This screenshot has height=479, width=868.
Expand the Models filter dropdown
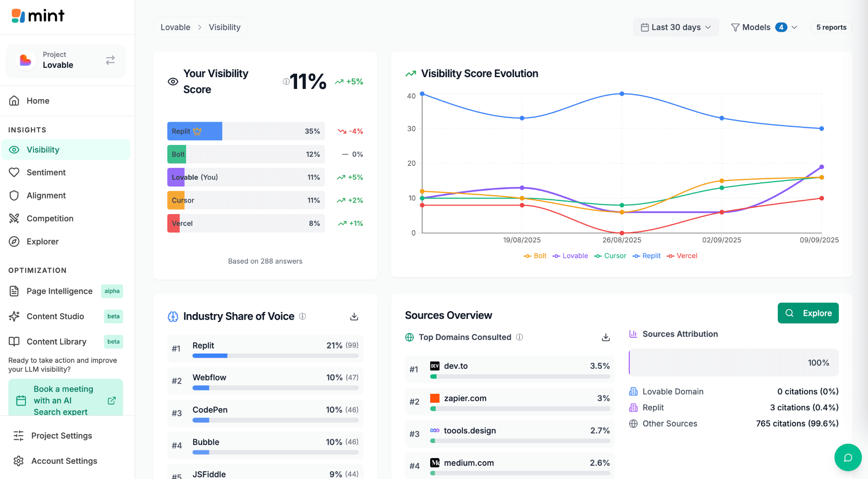[x=764, y=27]
